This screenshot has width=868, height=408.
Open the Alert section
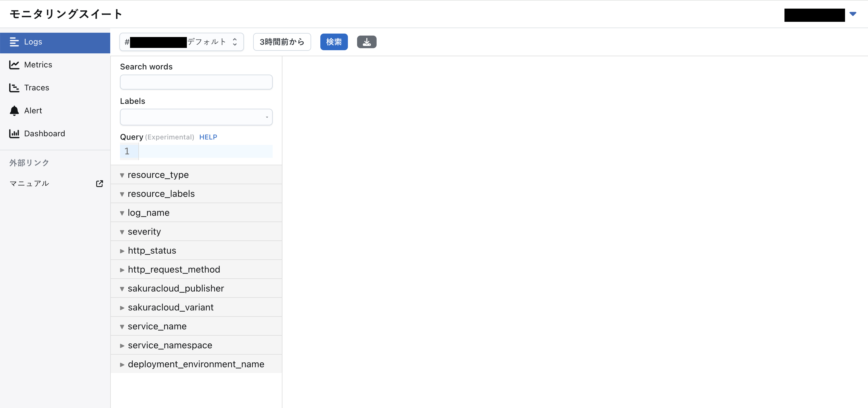pyautogui.click(x=55, y=110)
